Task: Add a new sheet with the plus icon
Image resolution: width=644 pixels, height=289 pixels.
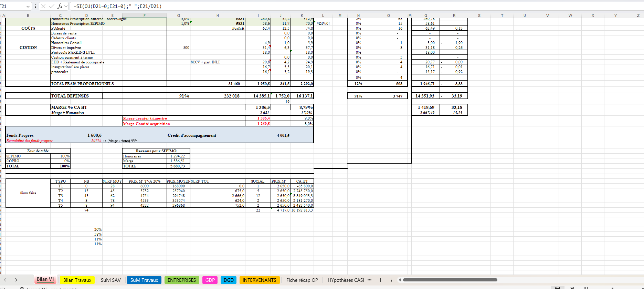Action: click(x=380, y=280)
